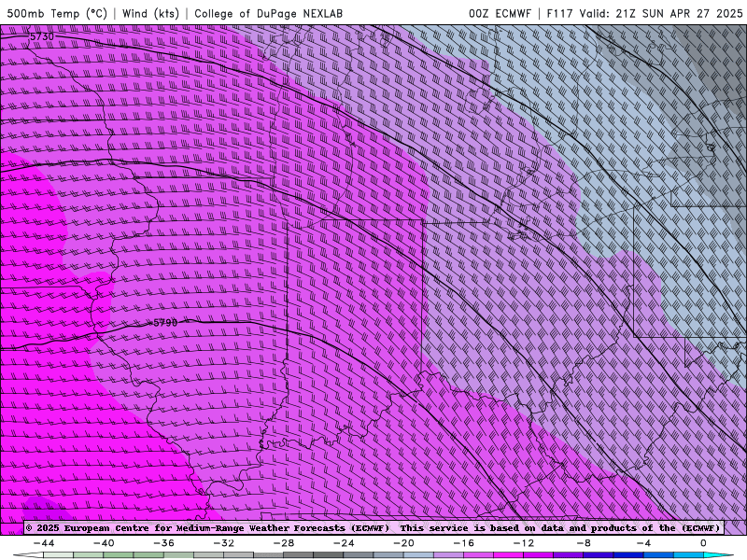Click the "500mb Temp (°C)" title text
The width and height of the screenshot is (747, 560).
pyautogui.click(x=57, y=13)
